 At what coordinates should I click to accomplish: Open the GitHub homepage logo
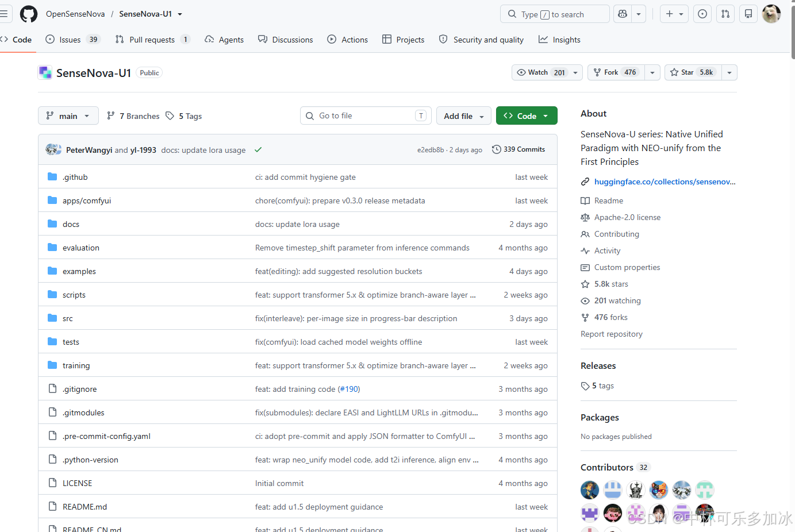(29, 14)
